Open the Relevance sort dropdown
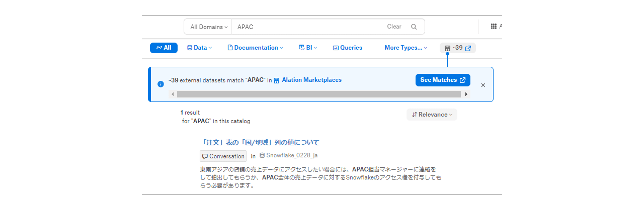644x210 pixels. point(432,114)
